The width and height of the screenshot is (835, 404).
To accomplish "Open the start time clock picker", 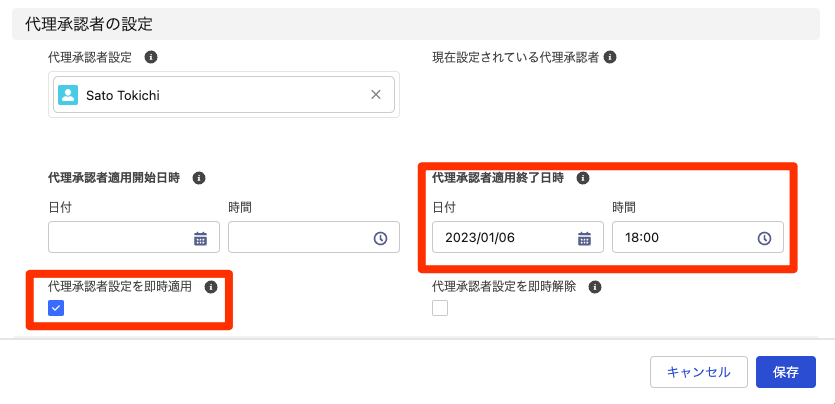I will [x=380, y=238].
